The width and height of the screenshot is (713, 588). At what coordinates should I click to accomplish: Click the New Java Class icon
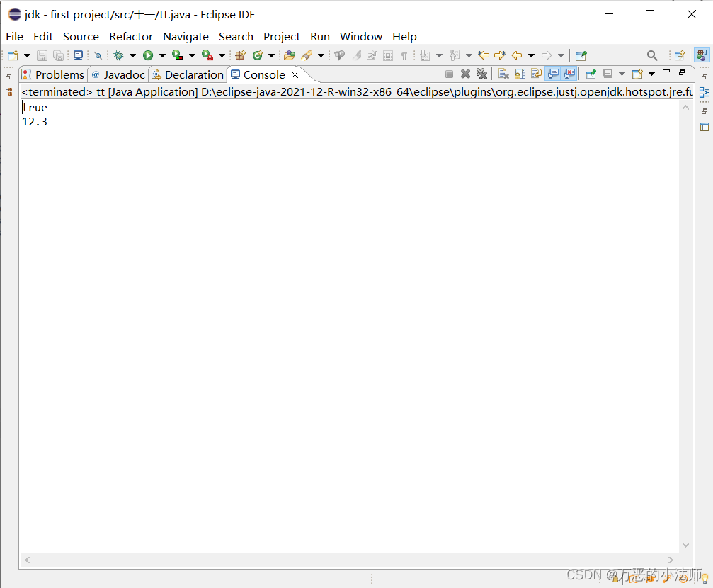(x=257, y=55)
